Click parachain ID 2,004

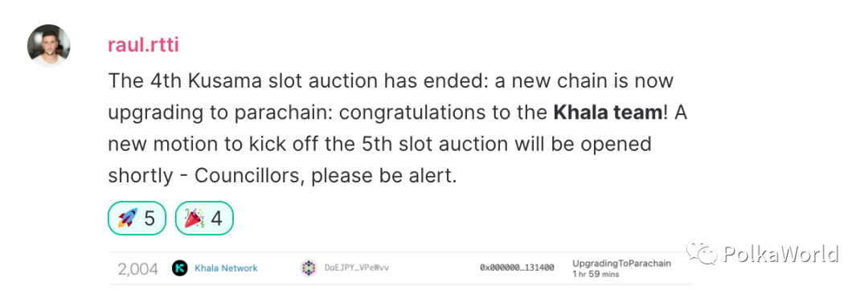tap(138, 269)
